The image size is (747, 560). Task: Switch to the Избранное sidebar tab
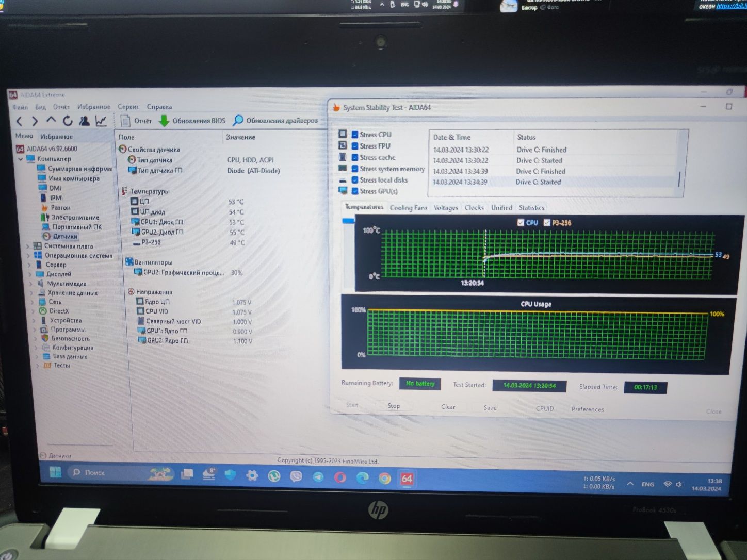56,137
